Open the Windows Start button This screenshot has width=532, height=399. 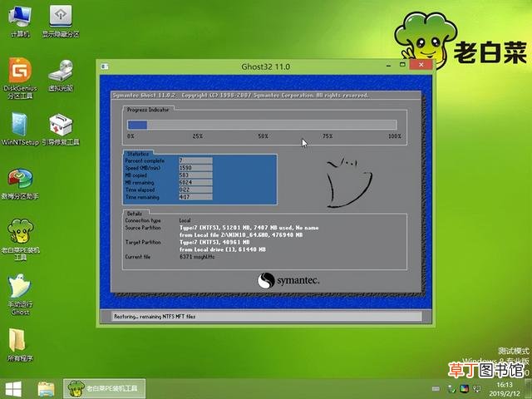[13, 389]
